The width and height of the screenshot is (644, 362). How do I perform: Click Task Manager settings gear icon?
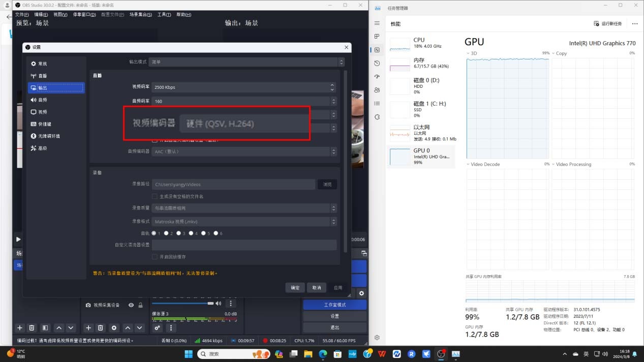(x=377, y=338)
